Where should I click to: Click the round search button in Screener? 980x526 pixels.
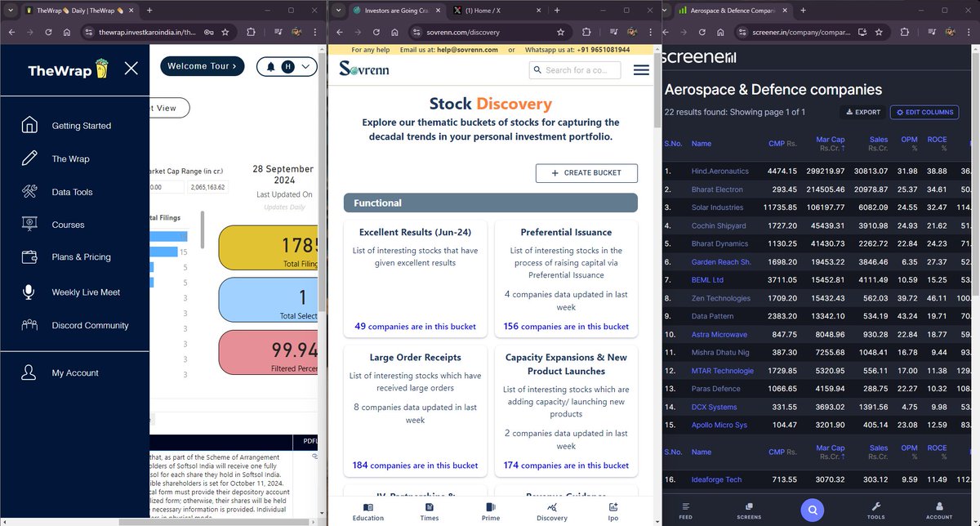click(812, 510)
